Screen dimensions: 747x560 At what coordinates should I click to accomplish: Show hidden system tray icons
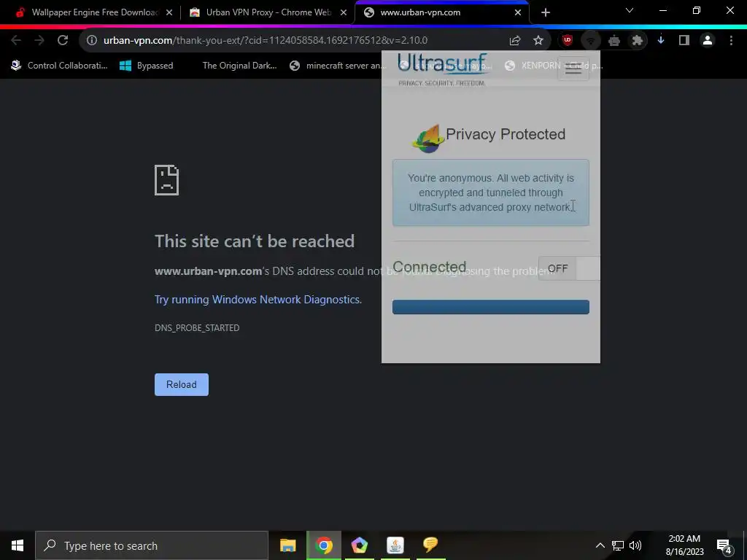(600, 545)
